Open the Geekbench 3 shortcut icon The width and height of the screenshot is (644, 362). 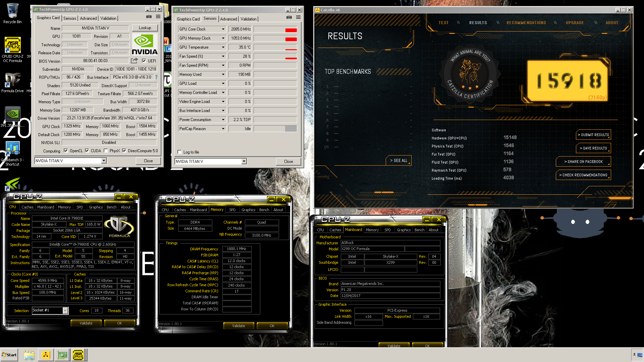pos(12,153)
